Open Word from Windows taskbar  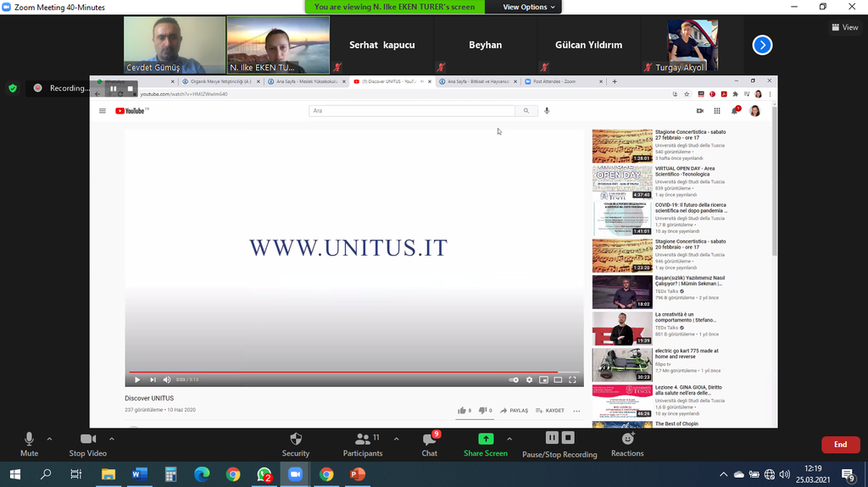pos(140,474)
